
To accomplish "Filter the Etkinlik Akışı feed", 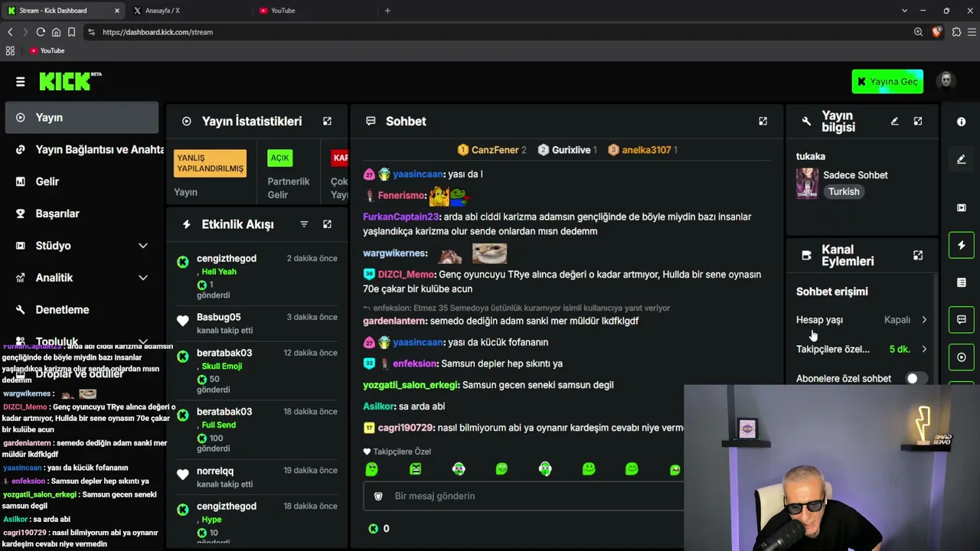I will (x=304, y=224).
